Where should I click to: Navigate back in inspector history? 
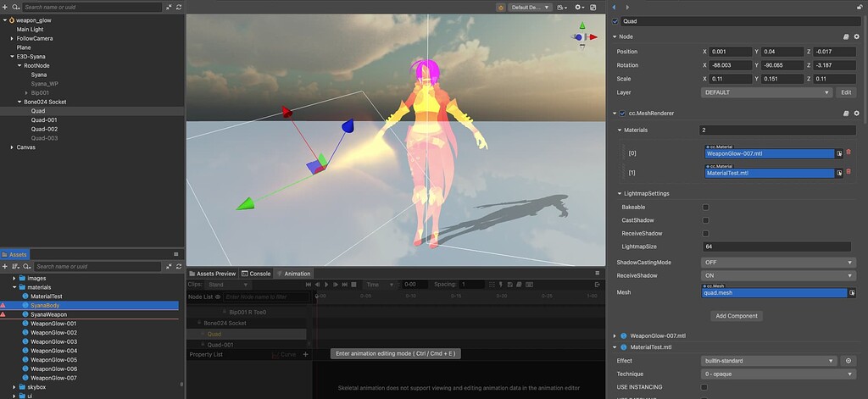pyautogui.click(x=615, y=7)
